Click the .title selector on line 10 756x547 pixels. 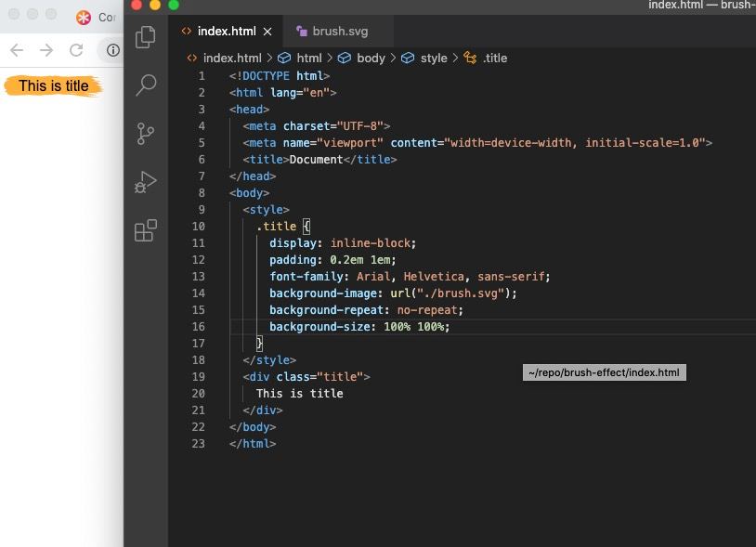coord(276,227)
